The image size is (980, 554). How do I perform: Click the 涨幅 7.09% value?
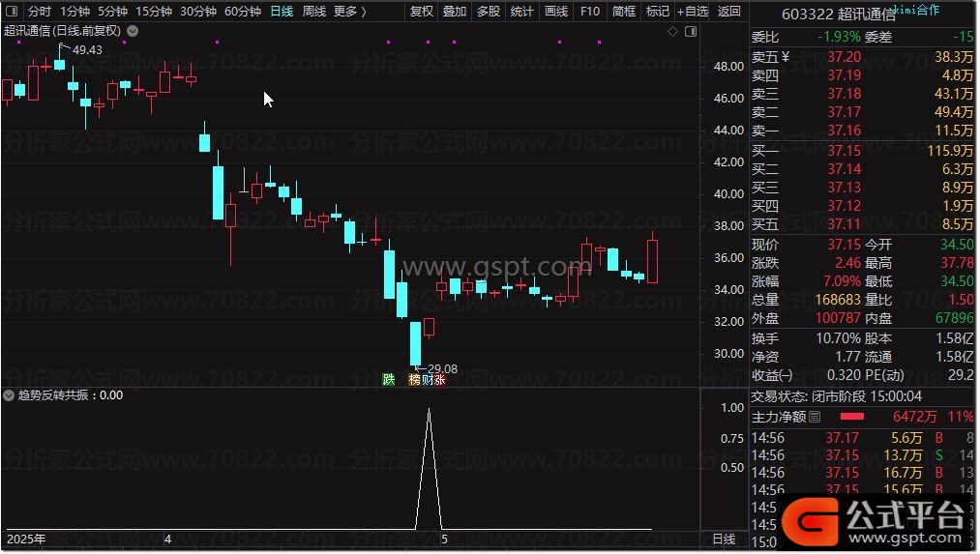click(842, 281)
